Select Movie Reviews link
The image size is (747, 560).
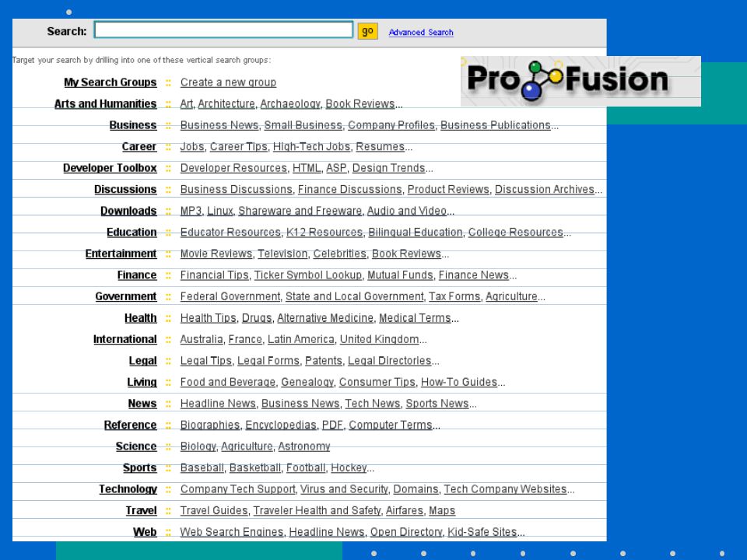point(216,254)
